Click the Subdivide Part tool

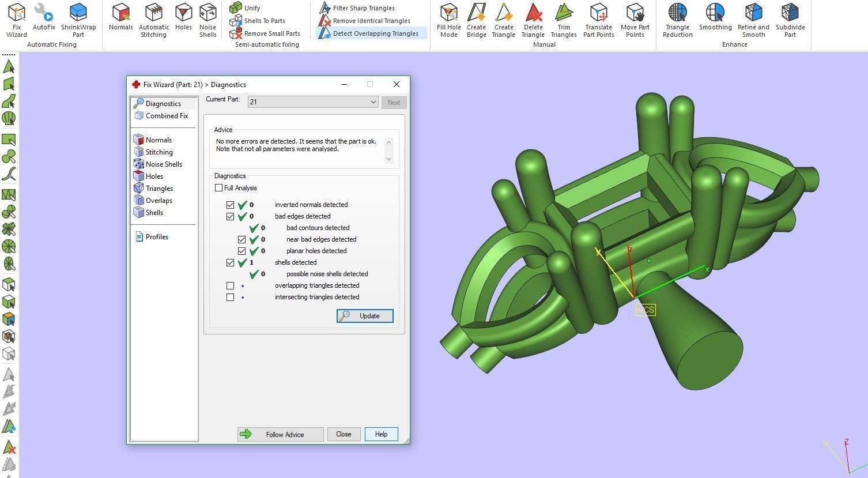tap(790, 20)
